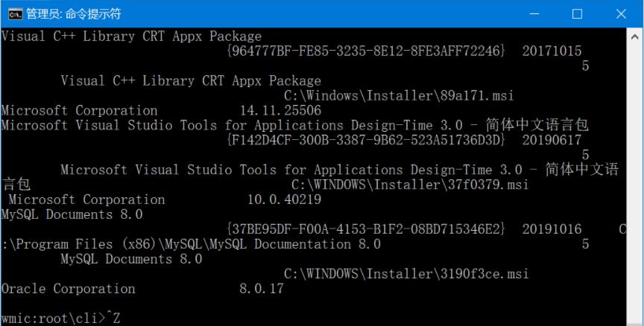Viewport: 644px width, 326px height.
Task: Click the path C:\Windows\Installer\89a171.msi
Action: click(x=398, y=95)
